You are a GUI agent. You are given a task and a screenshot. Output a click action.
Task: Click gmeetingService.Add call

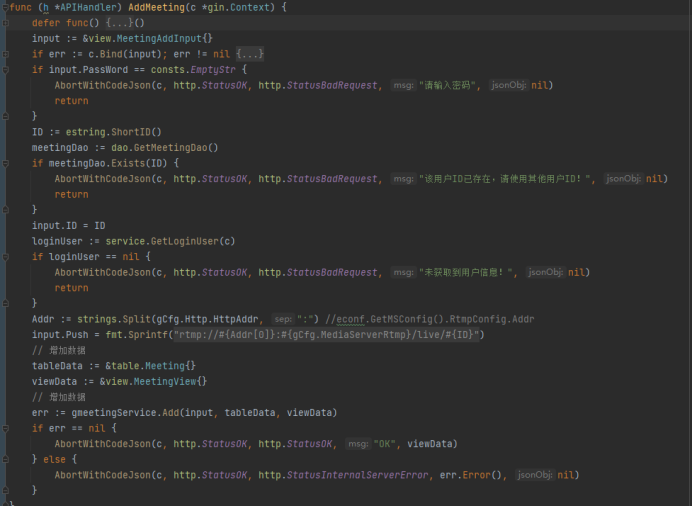[x=125, y=412]
